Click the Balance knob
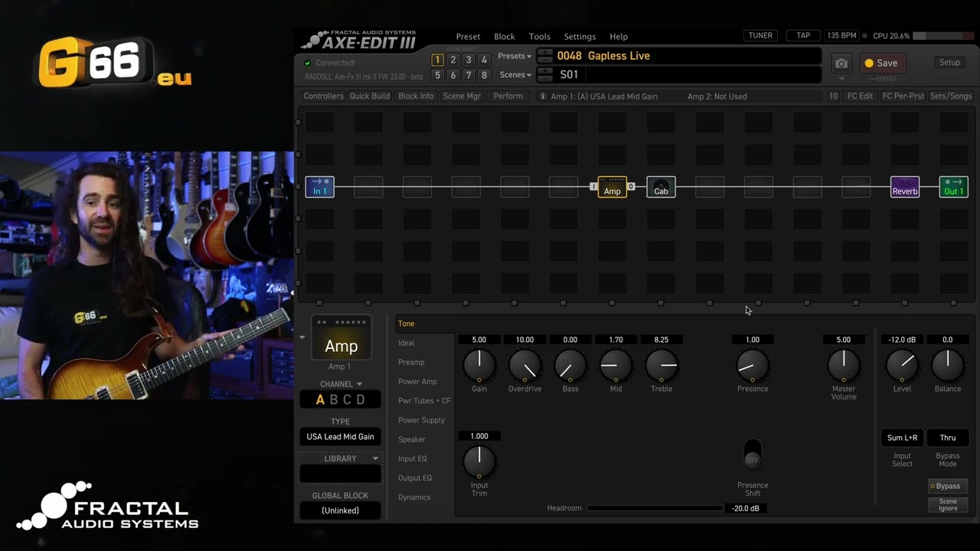The image size is (980, 551). click(948, 365)
